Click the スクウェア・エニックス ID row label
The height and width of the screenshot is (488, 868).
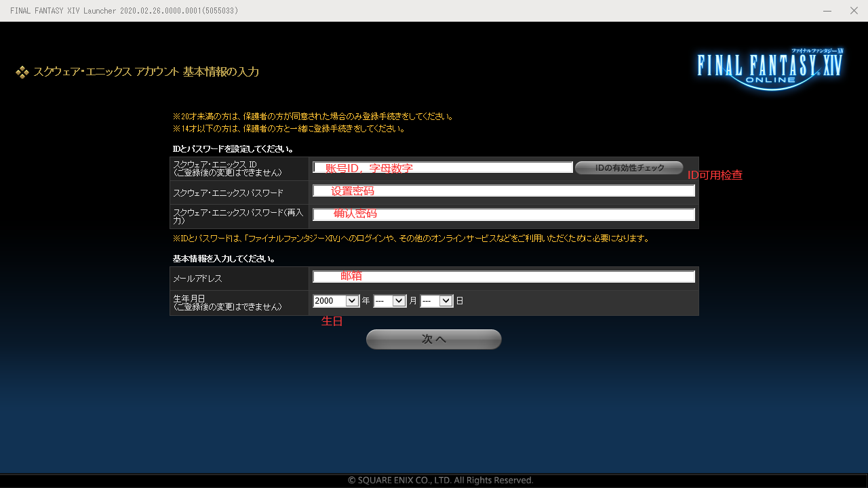pos(227,169)
